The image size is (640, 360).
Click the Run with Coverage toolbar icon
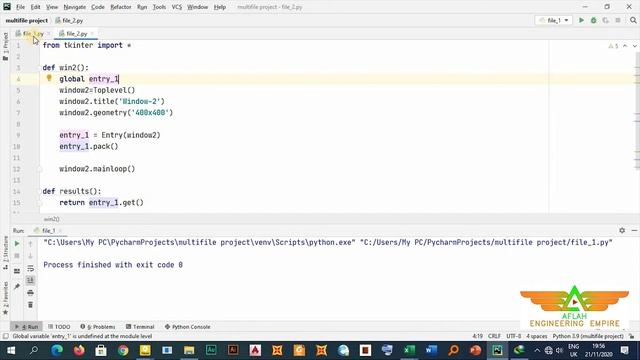pyautogui.click(x=606, y=20)
